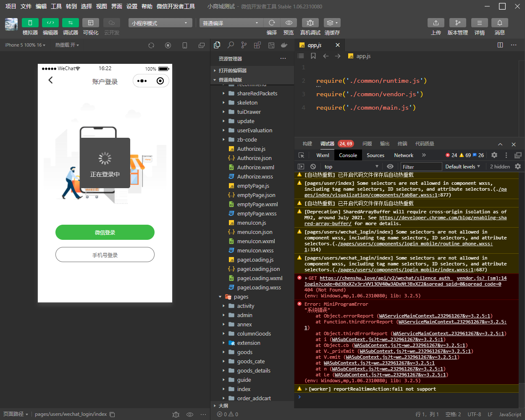
Task: Click the console Filter input field
Action: (421, 167)
